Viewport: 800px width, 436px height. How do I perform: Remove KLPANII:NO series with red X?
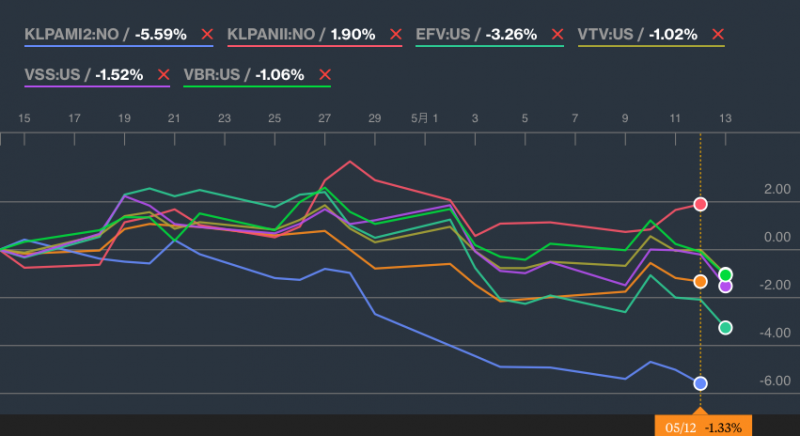click(x=395, y=34)
